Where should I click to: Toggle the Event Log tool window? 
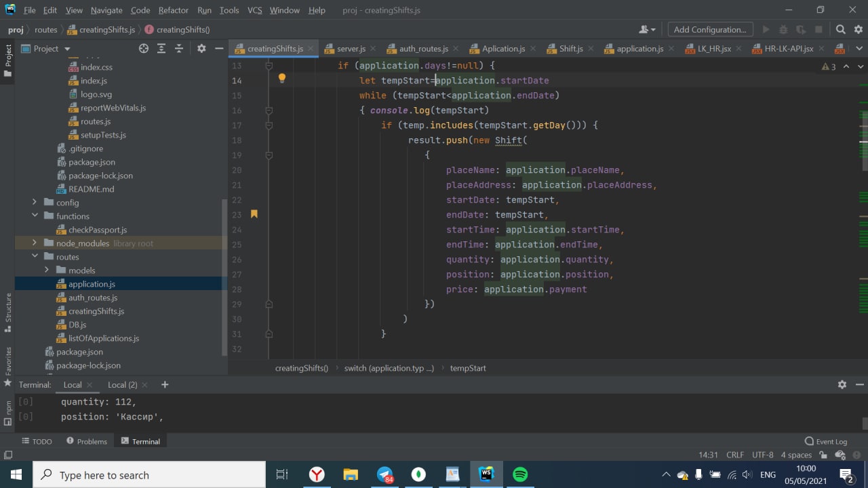826,441
